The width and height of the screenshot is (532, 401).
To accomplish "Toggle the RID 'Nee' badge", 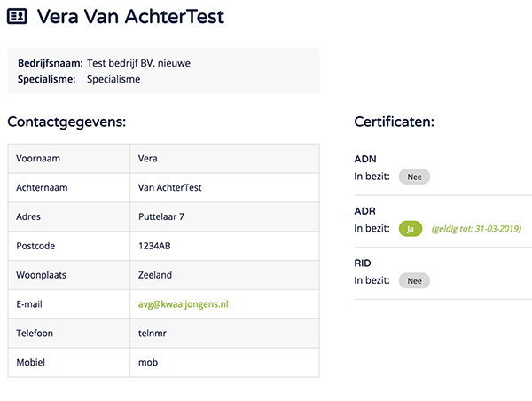I will [x=414, y=280].
